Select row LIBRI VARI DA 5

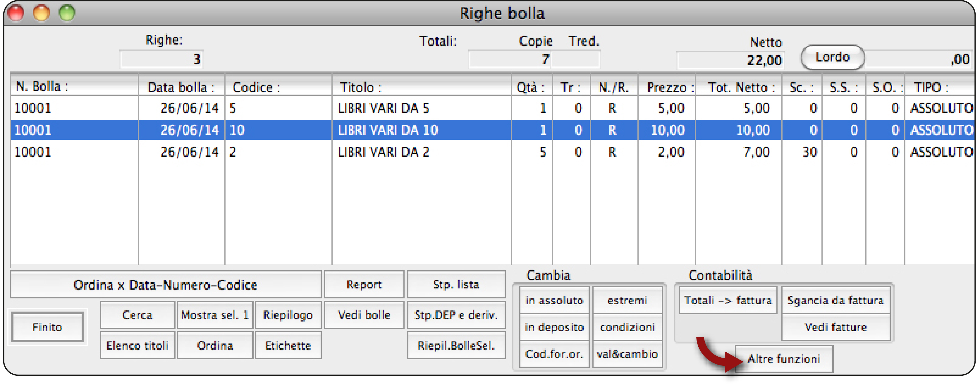pos(492,108)
